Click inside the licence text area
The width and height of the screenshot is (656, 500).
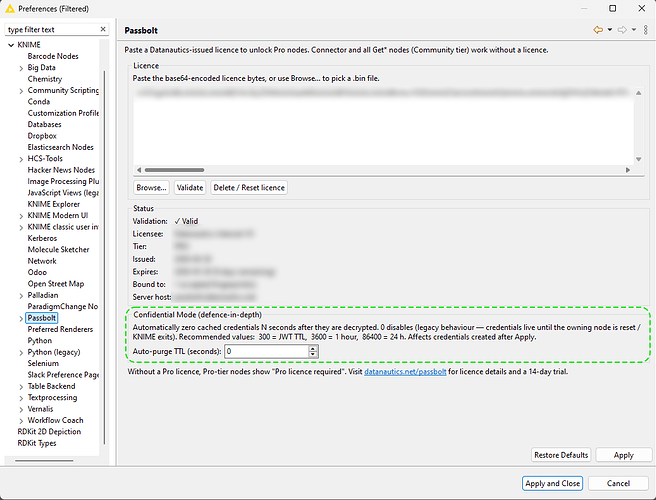tap(383, 126)
